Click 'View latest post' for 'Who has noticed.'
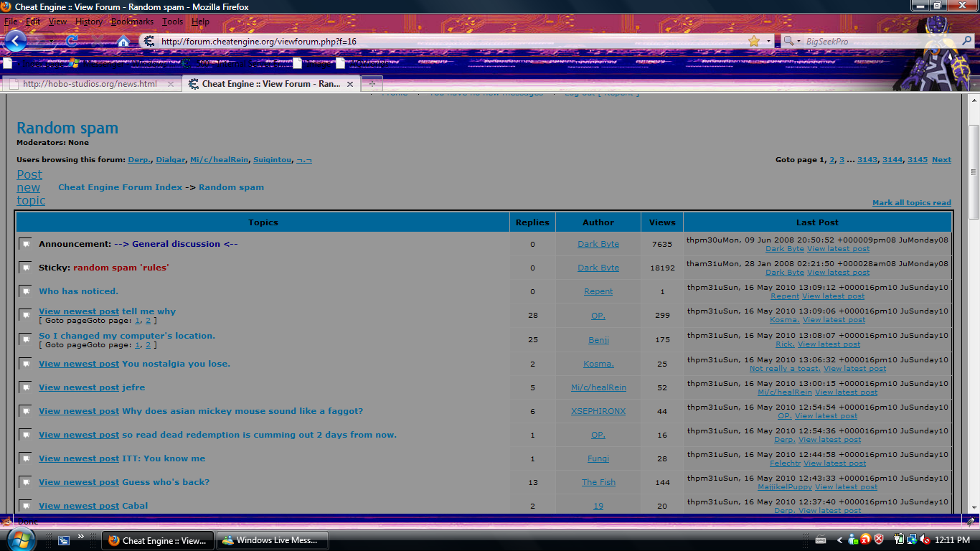 [x=833, y=296]
